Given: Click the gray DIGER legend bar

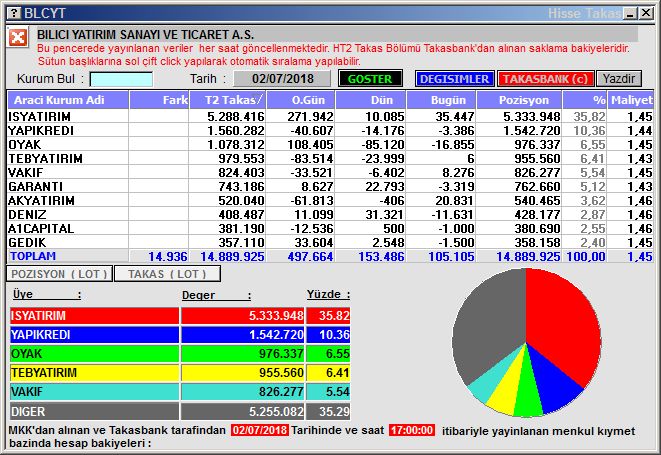Looking at the screenshot, I should [x=94, y=411].
